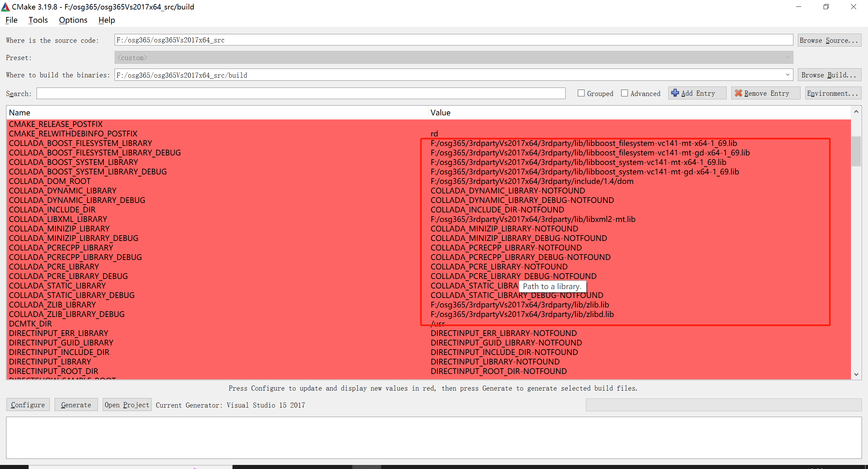Click the variable list vertical scrollbar thumb
This screenshot has width=868, height=469.
[x=856, y=151]
